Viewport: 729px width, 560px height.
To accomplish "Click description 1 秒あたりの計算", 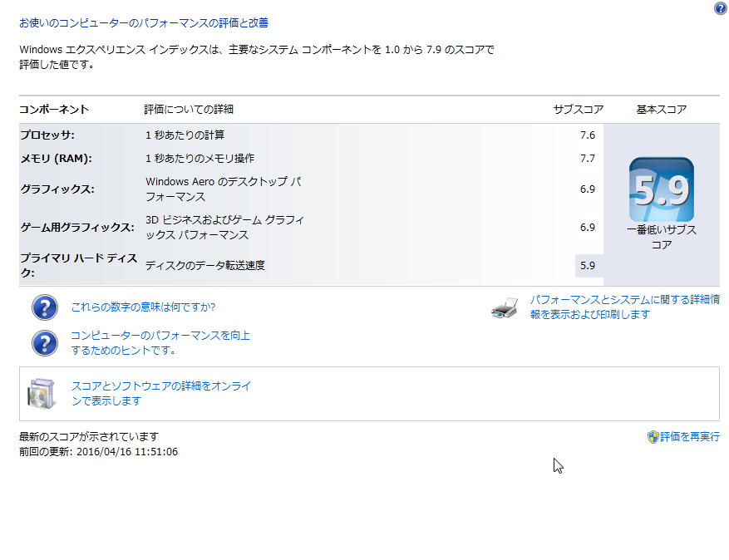I will pos(185,135).
